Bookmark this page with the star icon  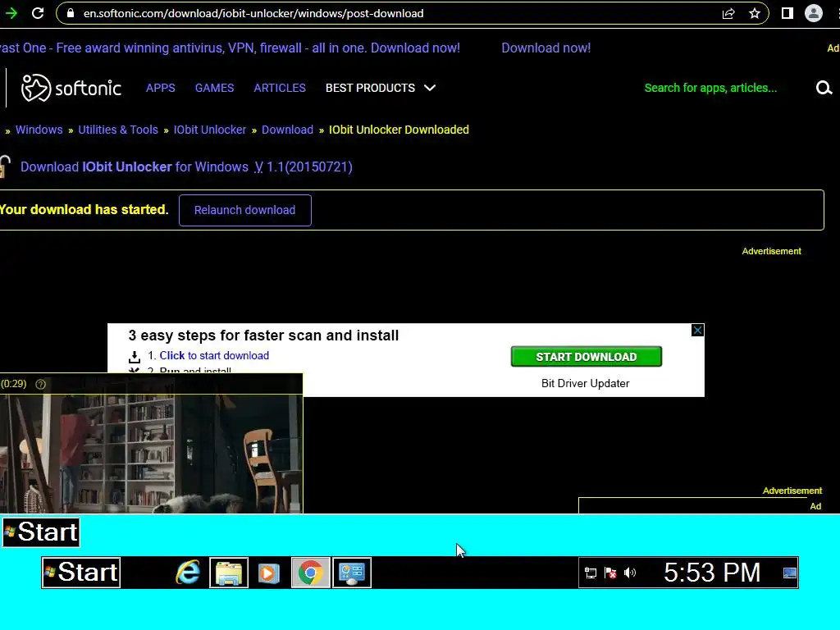pyautogui.click(x=755, y=13)
